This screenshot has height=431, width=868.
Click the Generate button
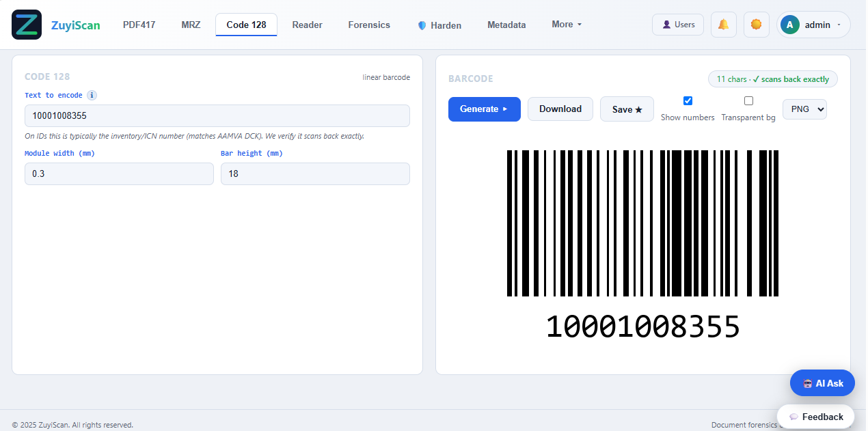pyautogui.click(x=485, y=109)
